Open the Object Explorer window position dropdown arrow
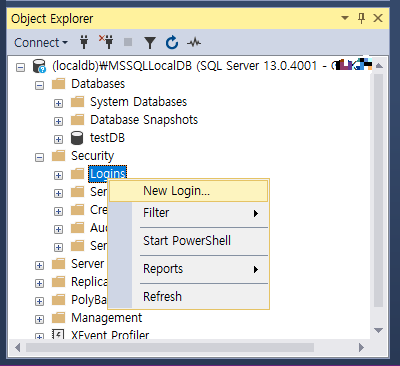Viewport: 400px width, 366px height. tap(345, 18)
